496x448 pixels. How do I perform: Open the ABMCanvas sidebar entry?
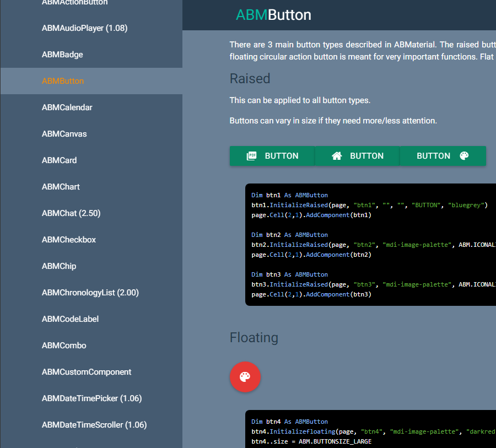point(64,134)
